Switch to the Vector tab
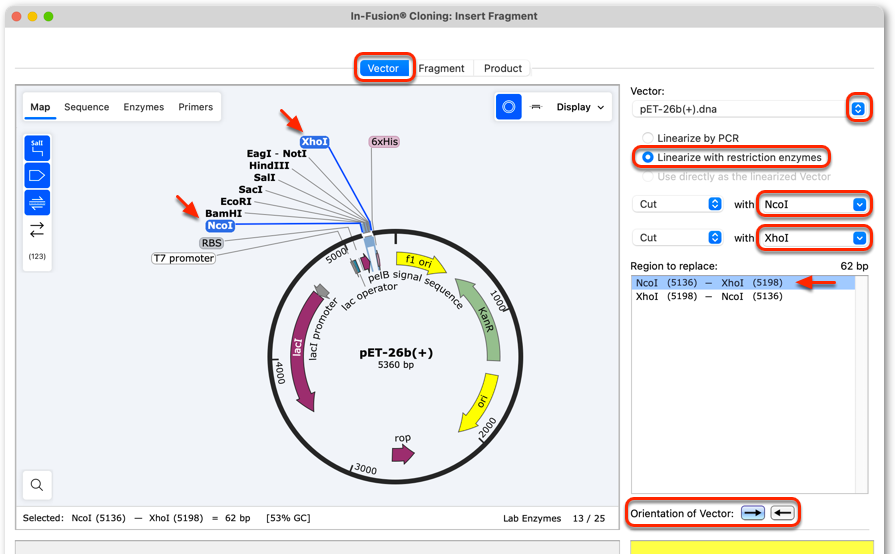The image size is (895, 554). [x=383, y=68]
